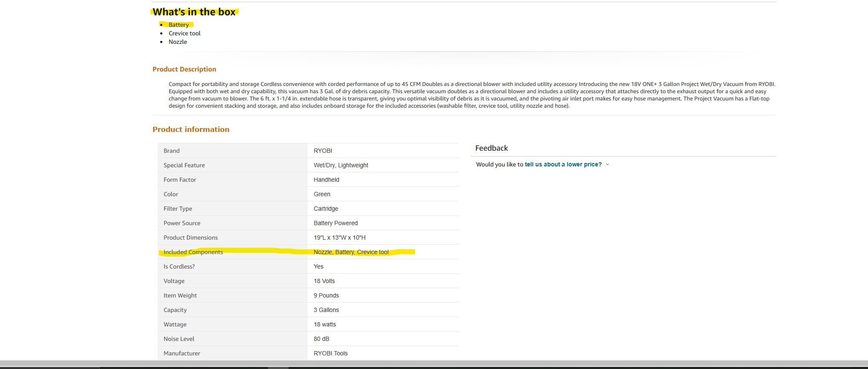Click the "Manufacturer" row label
The image size is (868, 369).
pyautogui.click(x=182, y=353)
